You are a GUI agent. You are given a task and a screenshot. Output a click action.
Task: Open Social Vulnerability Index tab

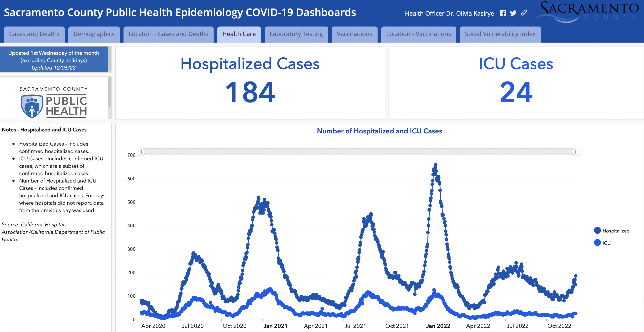[500, 34]
